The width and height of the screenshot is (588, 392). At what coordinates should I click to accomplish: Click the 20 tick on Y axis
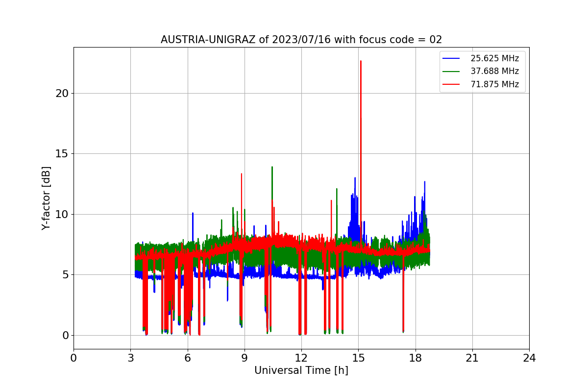tap(63, 93)
